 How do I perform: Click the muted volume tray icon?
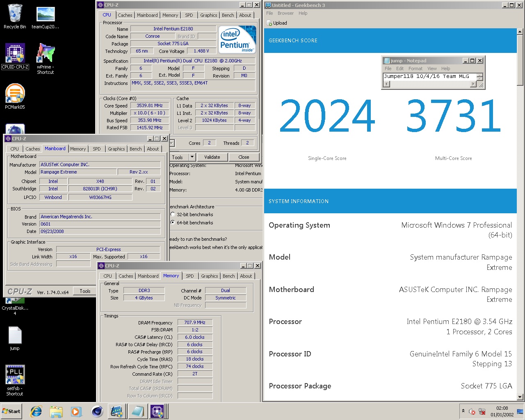[472, 411]
